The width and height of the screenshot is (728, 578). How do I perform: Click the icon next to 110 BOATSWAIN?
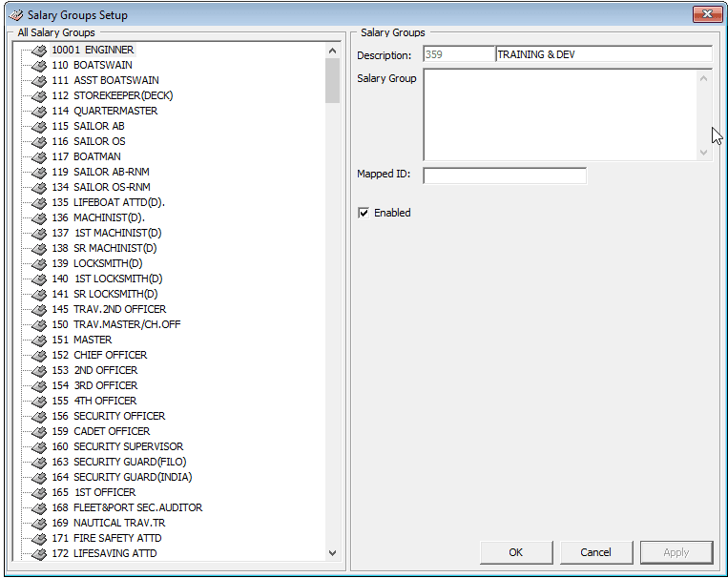tap(39, 66)
